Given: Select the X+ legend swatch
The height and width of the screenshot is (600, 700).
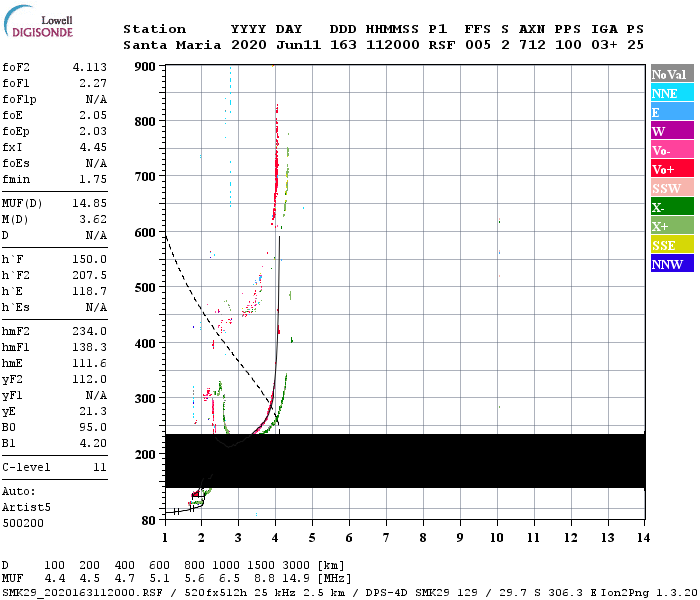Looking at the screenshot, I should pyautogui.click(x=672, y=226).
